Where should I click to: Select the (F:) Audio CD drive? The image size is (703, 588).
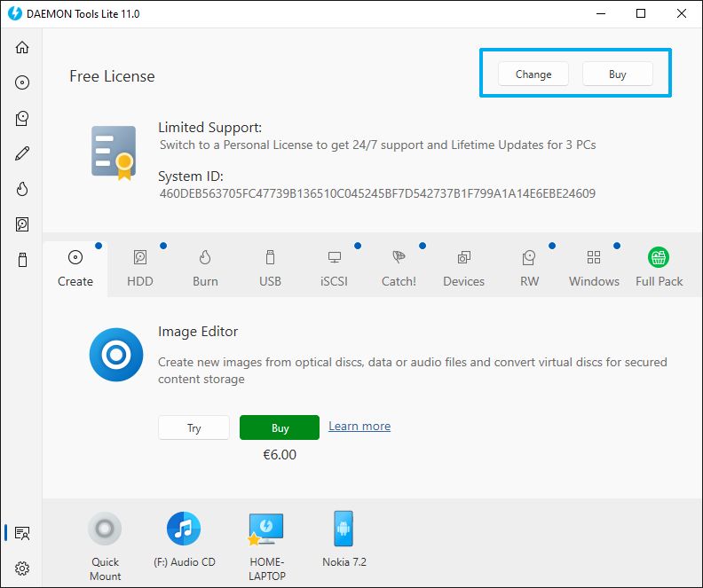[x=184, y=529]
